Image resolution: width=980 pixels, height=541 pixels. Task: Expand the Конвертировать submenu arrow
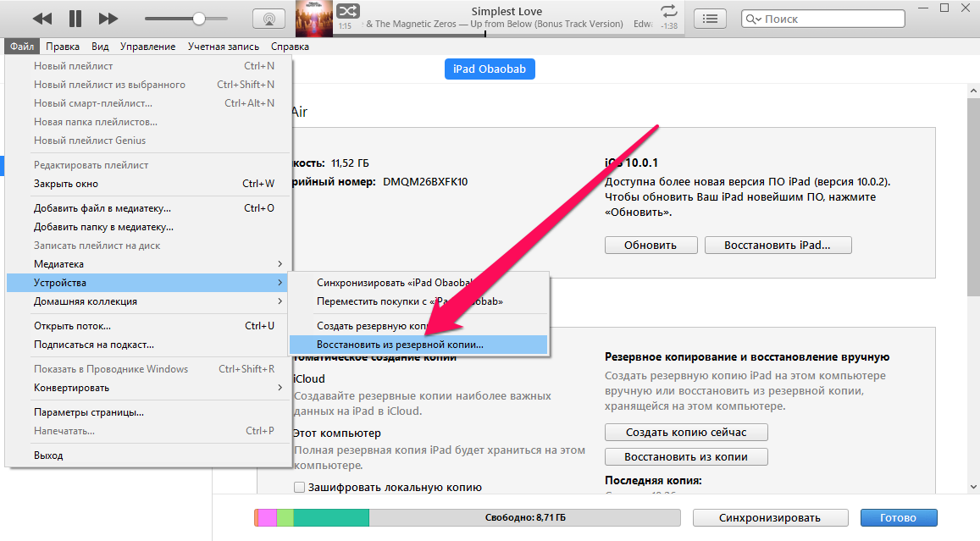[x=280, y=387]
